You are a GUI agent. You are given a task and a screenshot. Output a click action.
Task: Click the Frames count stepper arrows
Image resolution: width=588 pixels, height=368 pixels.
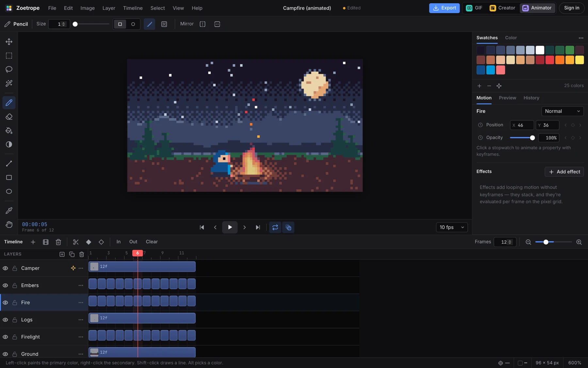(x=510, y=242)
